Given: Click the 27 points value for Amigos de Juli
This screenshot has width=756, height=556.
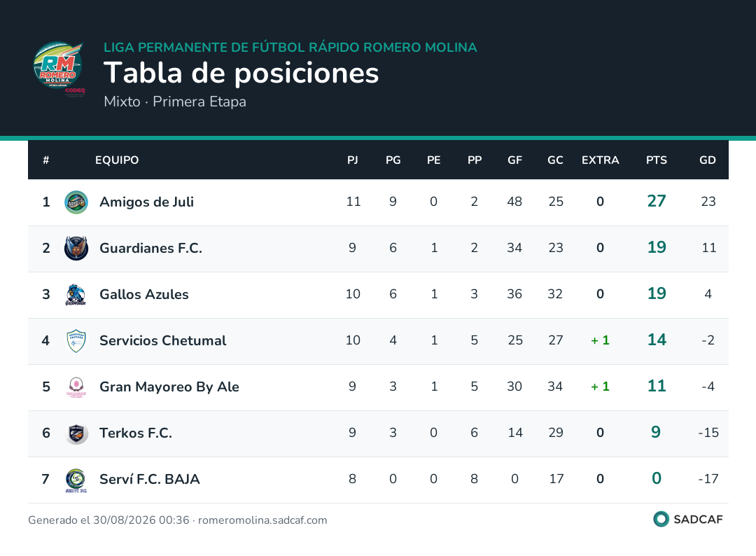Looking at the screenshot, I should [x=656, y=201].
